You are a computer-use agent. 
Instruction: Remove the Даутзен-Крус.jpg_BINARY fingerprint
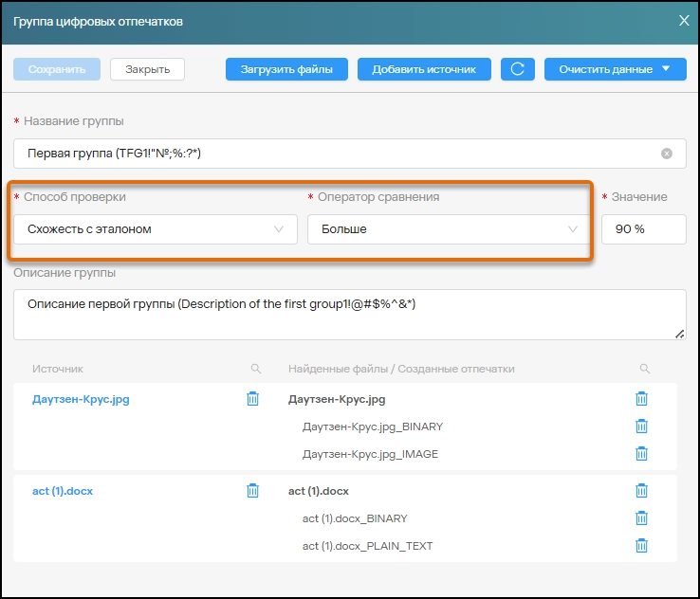click(x=641, y=427)
